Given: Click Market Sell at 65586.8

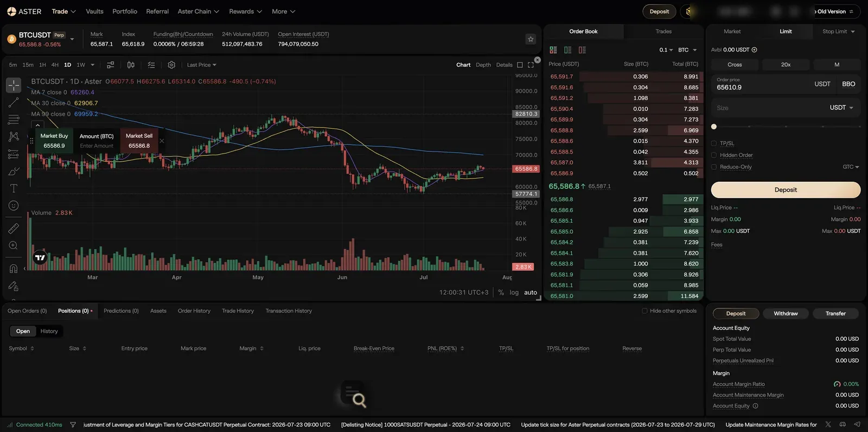Looking at the screenshot, I should tap(139, 141).
